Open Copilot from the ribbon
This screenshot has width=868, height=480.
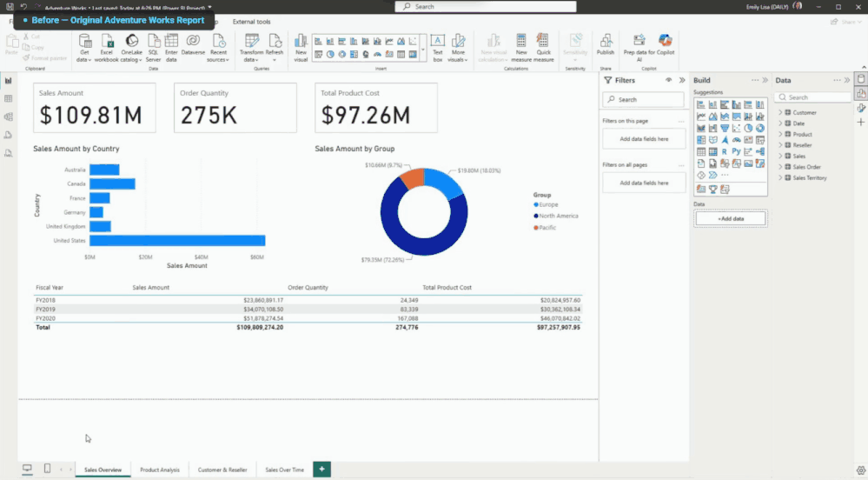(x=666, y=45)
